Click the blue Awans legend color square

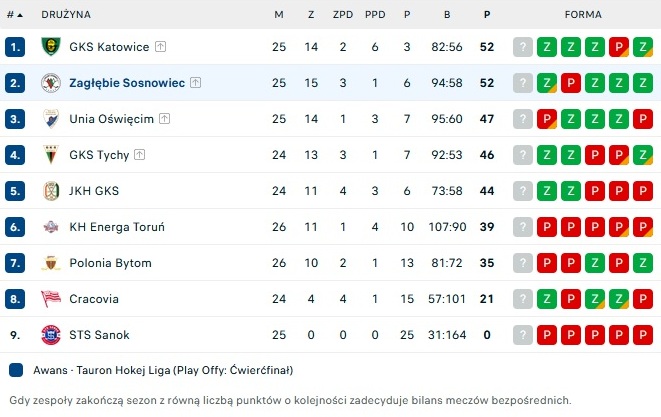(16, 370)
